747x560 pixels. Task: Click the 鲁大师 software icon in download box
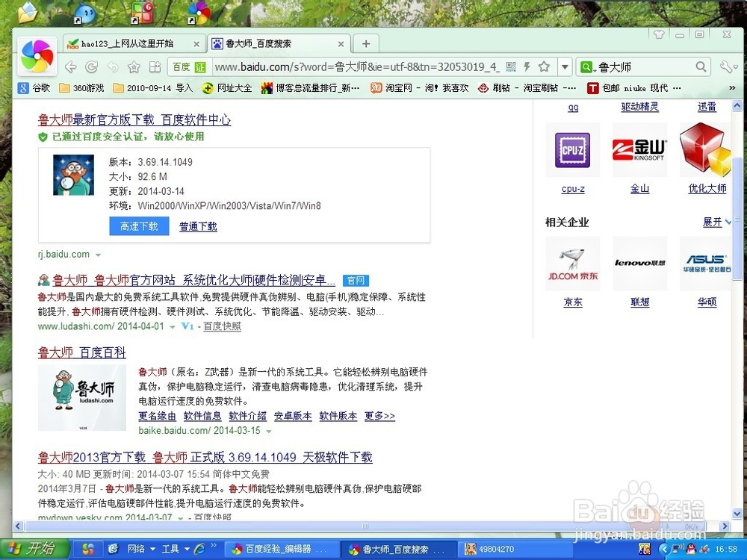pos(73,175)
